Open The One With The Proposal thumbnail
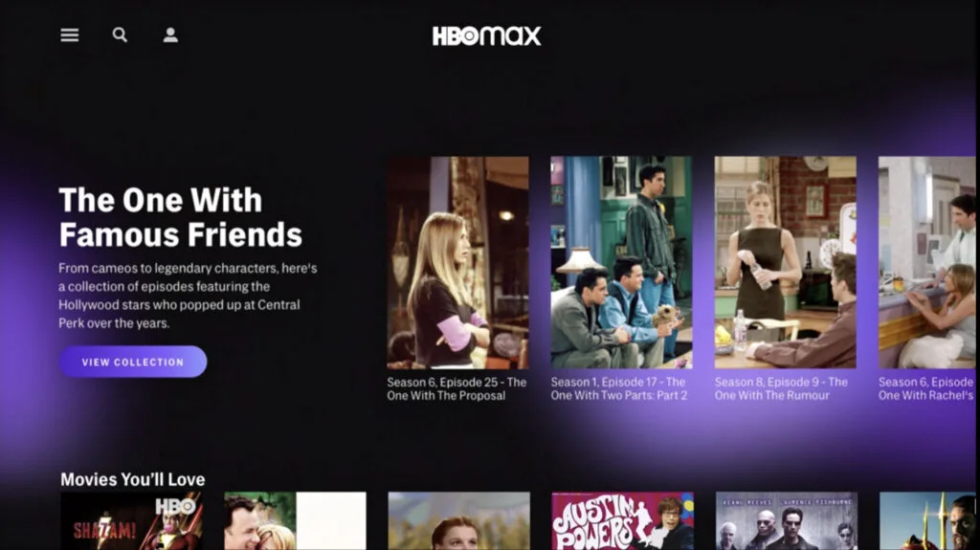 click(457, 262)
